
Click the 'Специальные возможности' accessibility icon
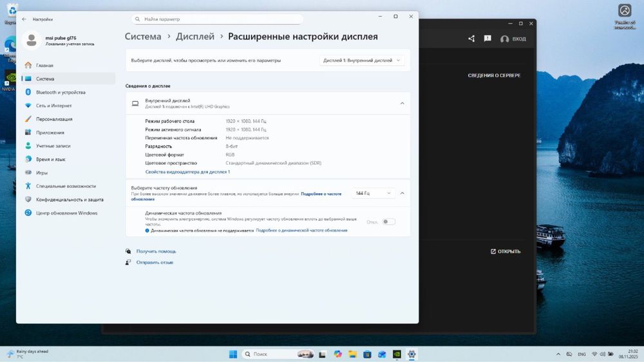pos(28,186)
